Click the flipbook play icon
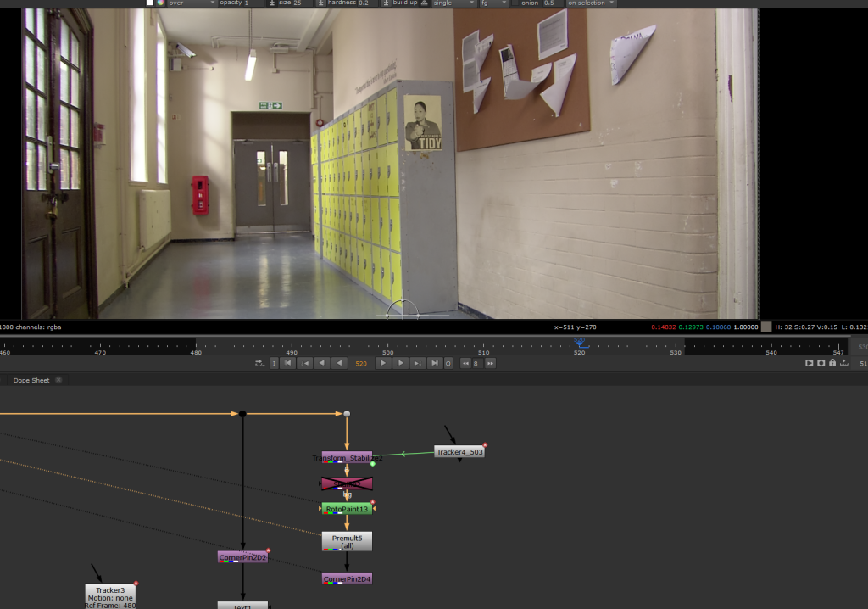The width and height of the screenshot is (868, 609). point(809,363)
